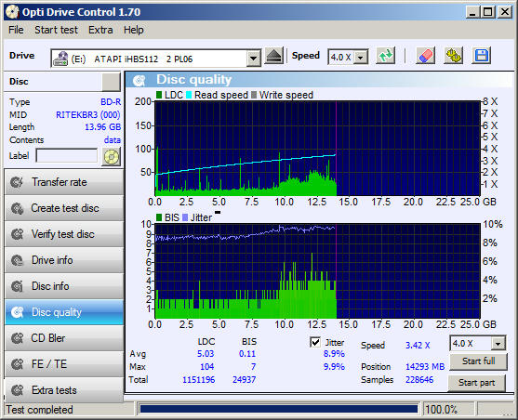Expand the drive selection dropdown
Image resolution: width=518 pixels, height=420 pixels.
click(253, 59)
